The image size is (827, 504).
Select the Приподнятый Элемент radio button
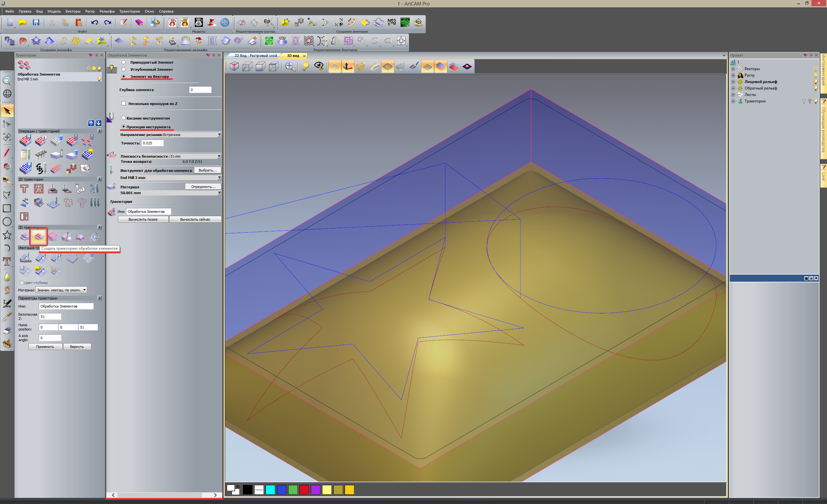click(123, 62)
